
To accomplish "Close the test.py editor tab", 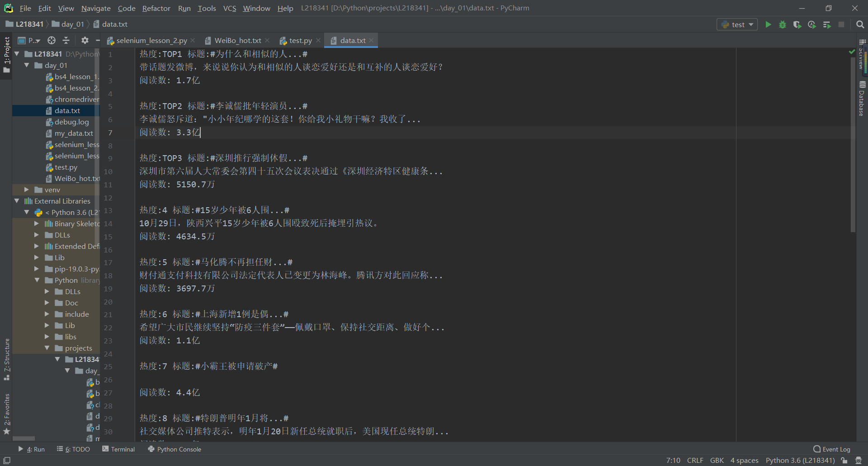I will pyautogui.click(x=319, y=40).
